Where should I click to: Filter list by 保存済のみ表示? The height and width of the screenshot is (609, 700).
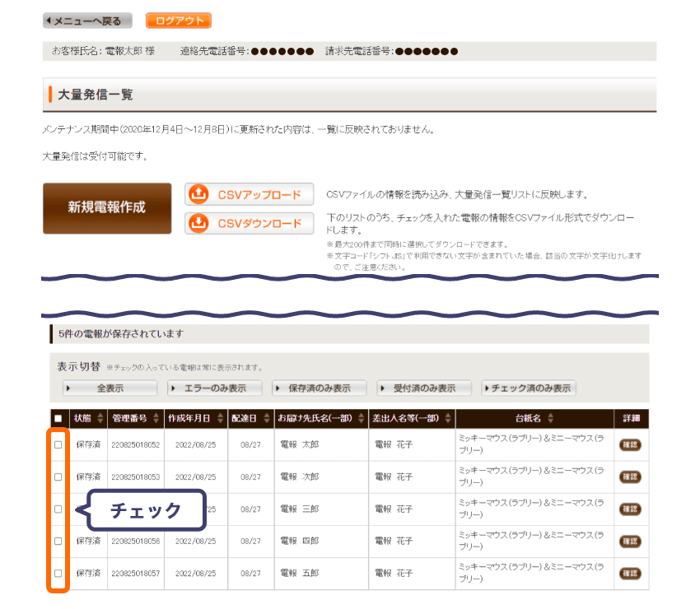pos(320,388)
